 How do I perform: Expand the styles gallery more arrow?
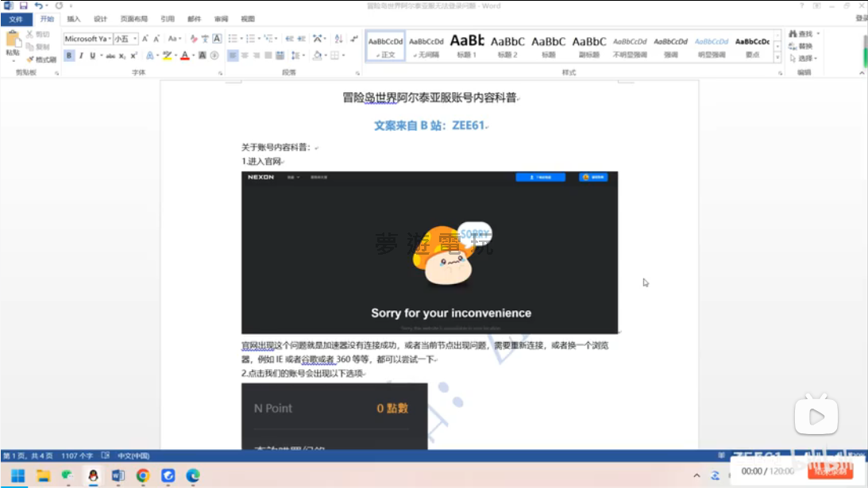coord(777,57)
